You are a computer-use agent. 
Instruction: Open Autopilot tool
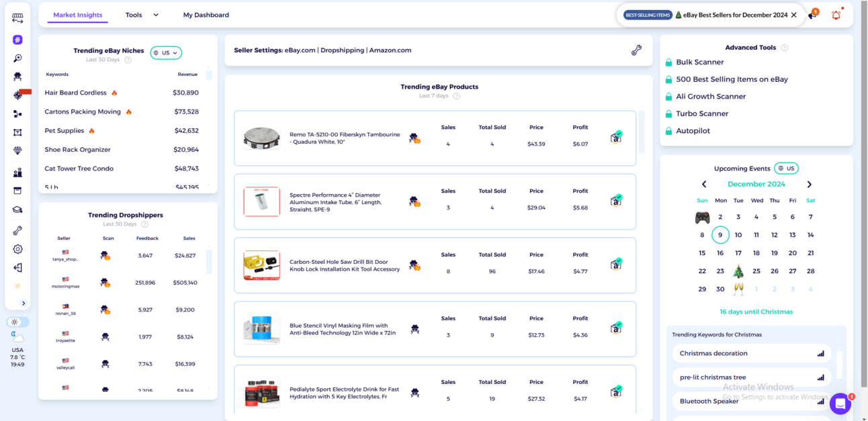[x=693, y=131]
